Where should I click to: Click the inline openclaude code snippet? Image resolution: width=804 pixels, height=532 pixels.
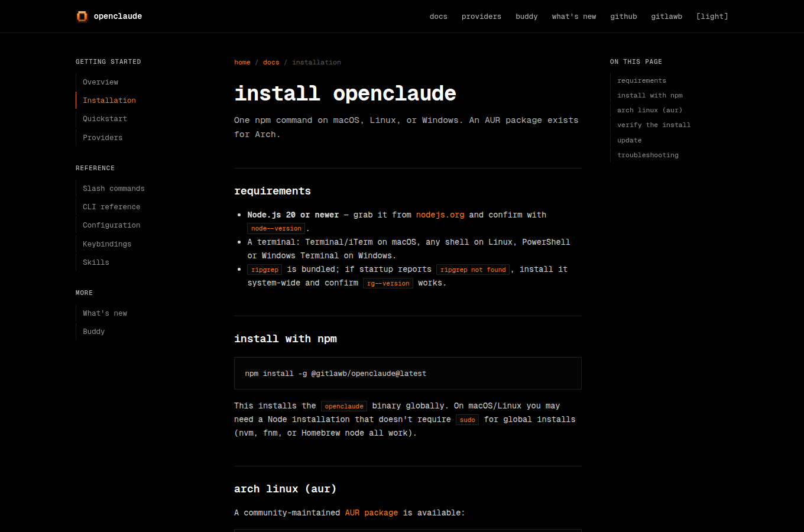click(344, 406)
